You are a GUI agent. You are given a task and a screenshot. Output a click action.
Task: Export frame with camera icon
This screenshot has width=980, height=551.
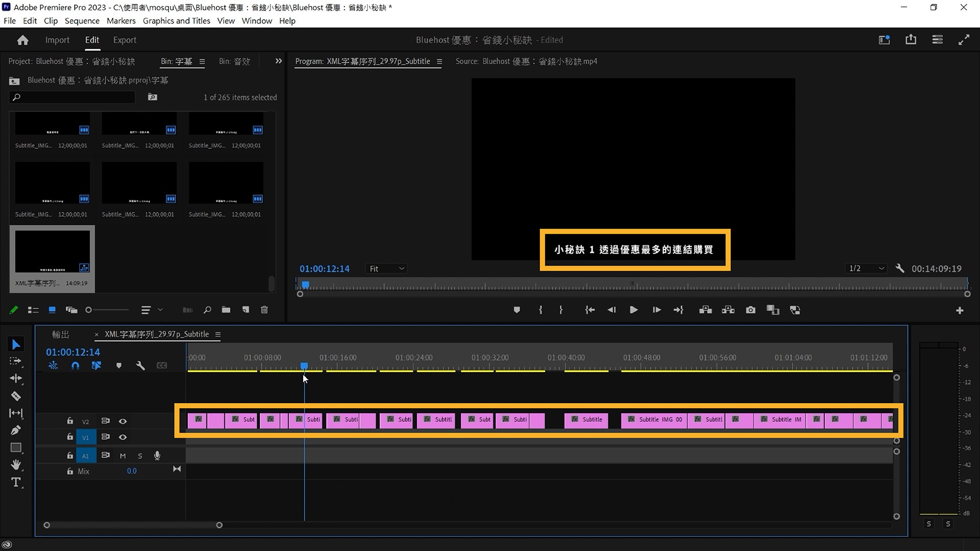pos(750,310)
